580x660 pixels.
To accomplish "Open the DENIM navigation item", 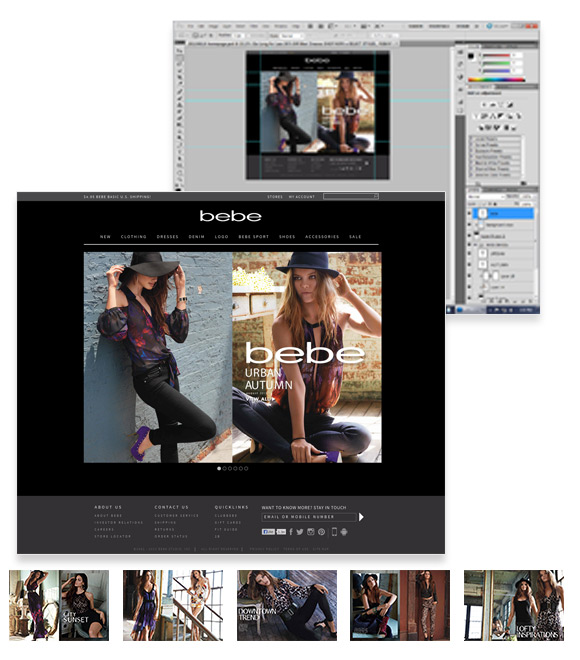I will [197, 237].
